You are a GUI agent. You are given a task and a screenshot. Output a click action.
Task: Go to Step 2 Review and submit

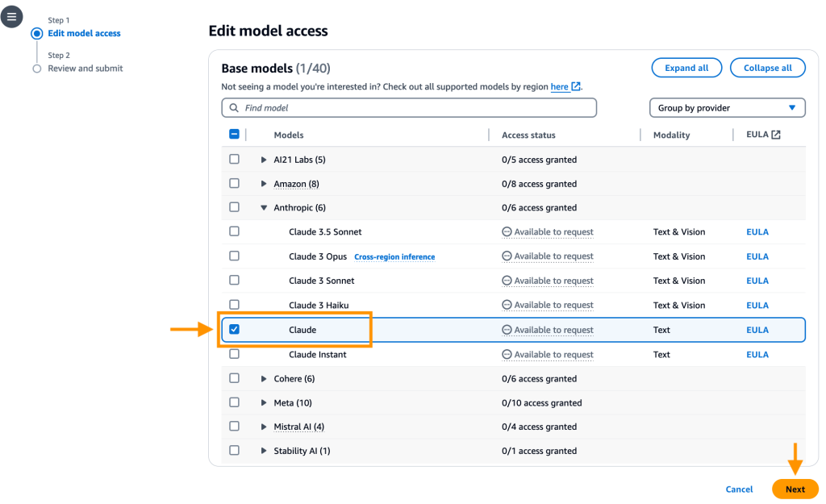pyautogui.click(x=85, y=69)
